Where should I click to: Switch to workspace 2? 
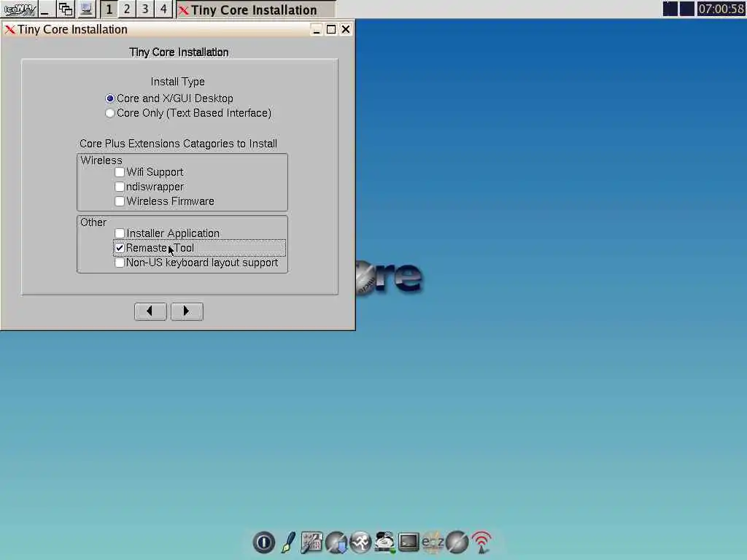tap(127, 9)
